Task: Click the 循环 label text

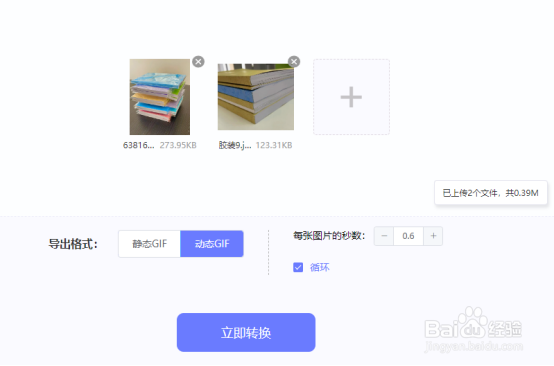Action: (320, 267)
